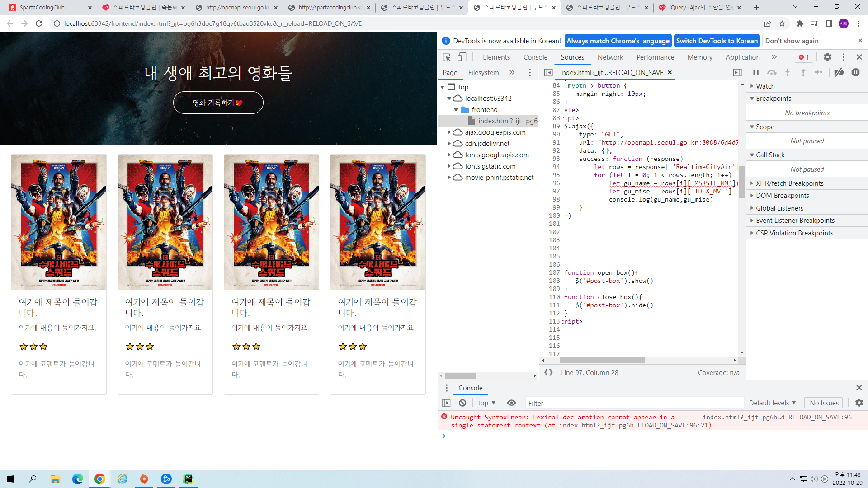Open the console settings gear
Viewport: 868px width, 488px height.
click(859, 403)
